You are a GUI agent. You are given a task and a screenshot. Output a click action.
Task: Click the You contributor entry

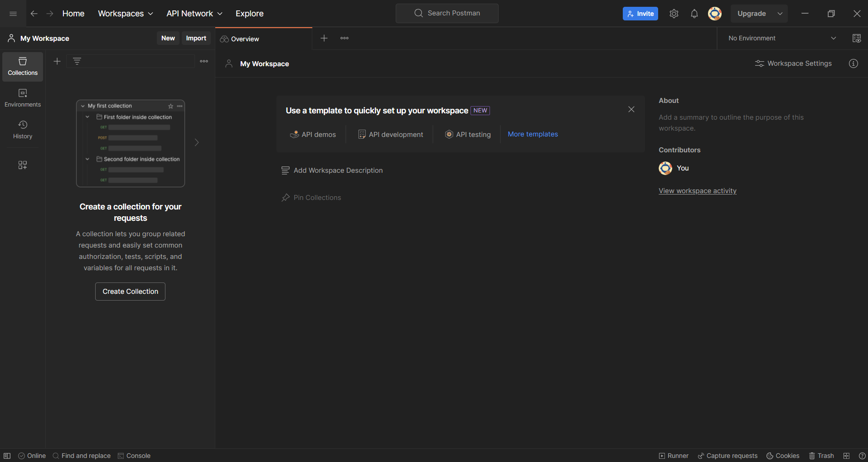(674, 168)
